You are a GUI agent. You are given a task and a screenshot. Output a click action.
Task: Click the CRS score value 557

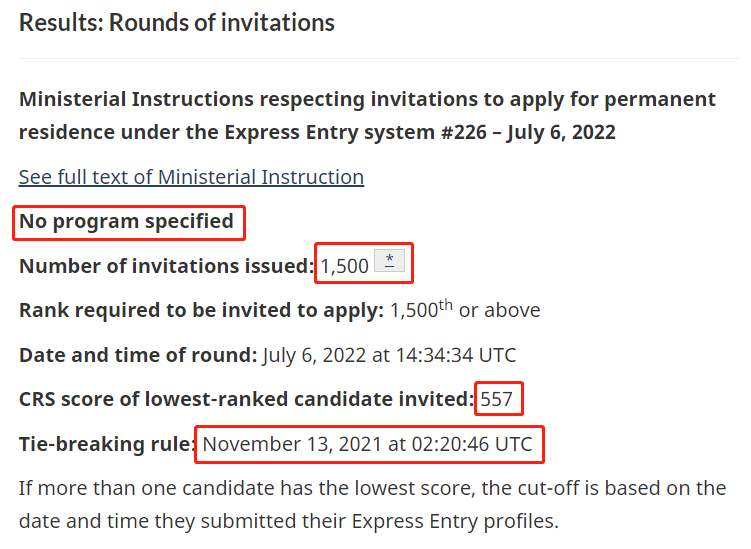tap(497, 399)
